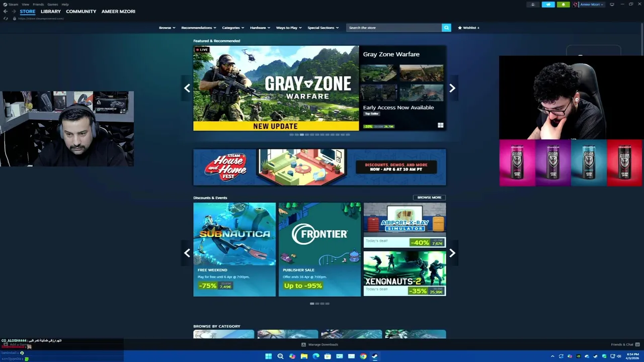This screenshot has height=362, width=644.
Task: Expand the Hardware dropdown
Action: [x=260, y=28]
